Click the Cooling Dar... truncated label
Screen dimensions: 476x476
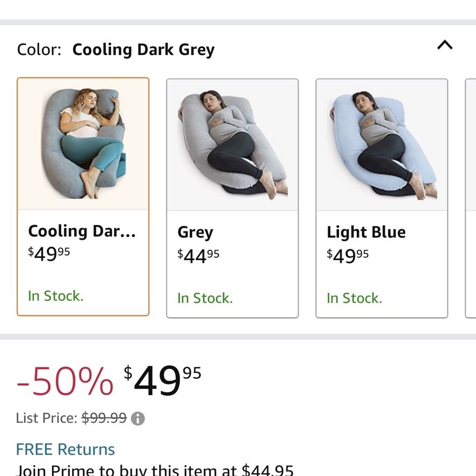click(x=82, y=231)
